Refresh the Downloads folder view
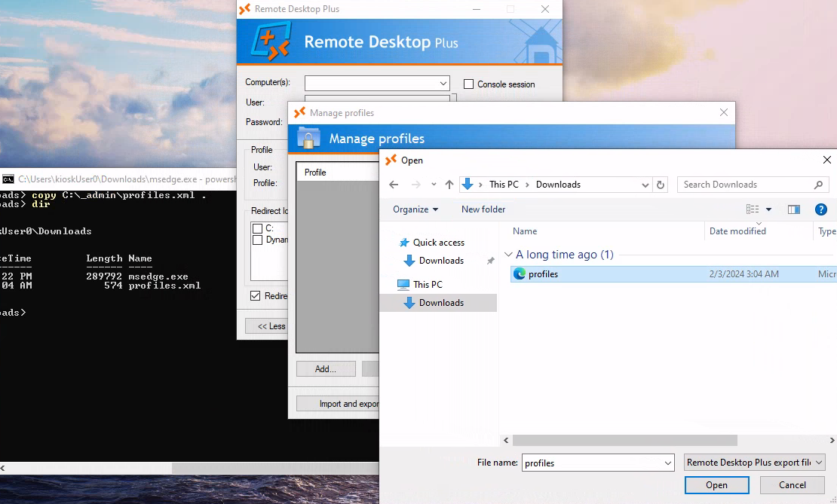The width and height of the screenshot is (837, 504). coord(661,185)
